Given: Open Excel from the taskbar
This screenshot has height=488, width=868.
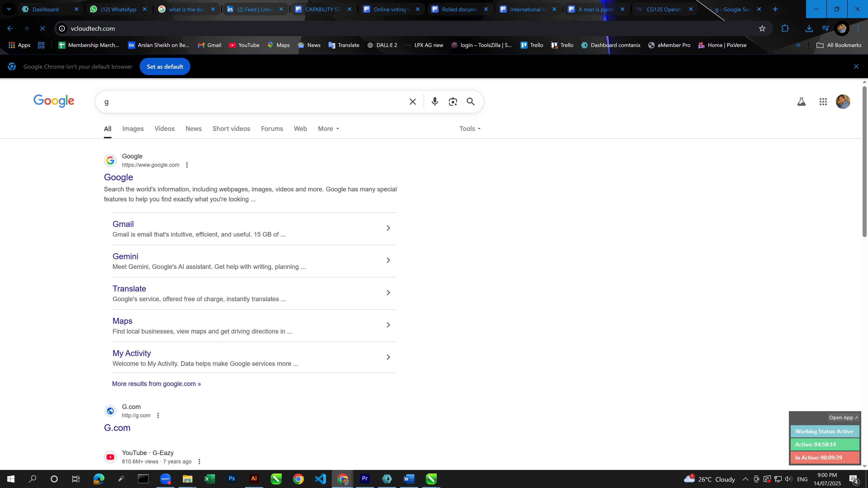Looking at the screenshot, I should point(209,479).
